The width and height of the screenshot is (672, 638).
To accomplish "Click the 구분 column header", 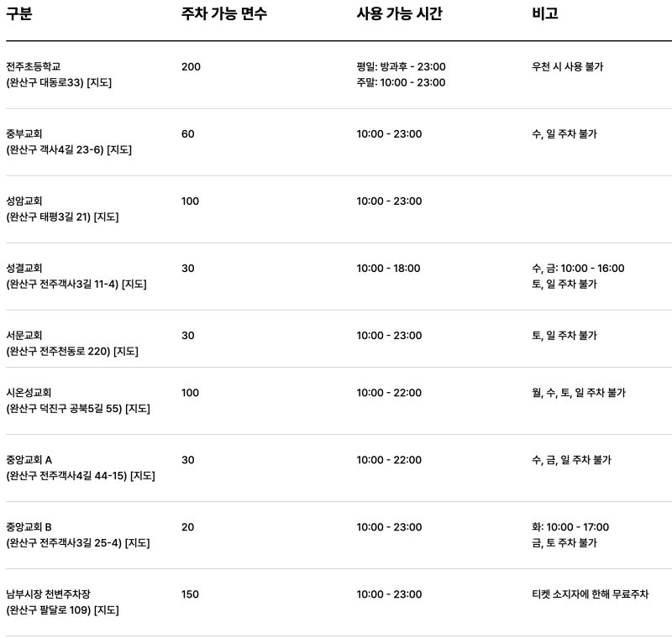I will click(x=18, y=13).
